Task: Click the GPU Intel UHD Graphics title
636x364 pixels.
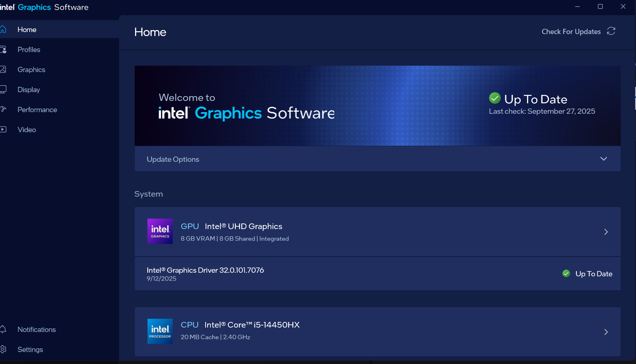Action: pyautogui.click(x=232, y=226)
